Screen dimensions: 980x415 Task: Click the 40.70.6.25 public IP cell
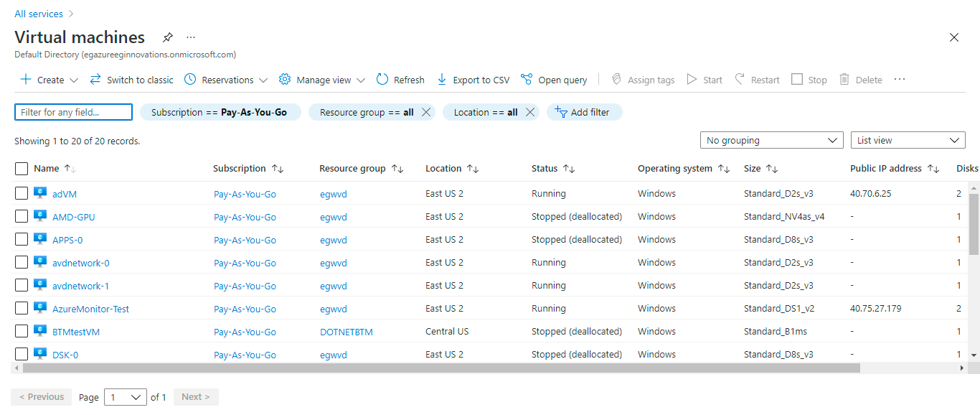(x=871, y=194)
